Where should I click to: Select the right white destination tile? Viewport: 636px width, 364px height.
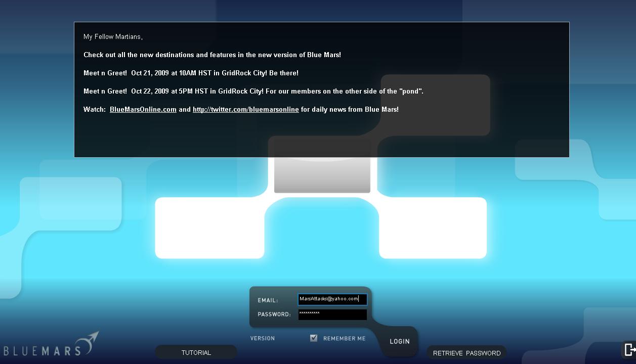coord(432,227)
